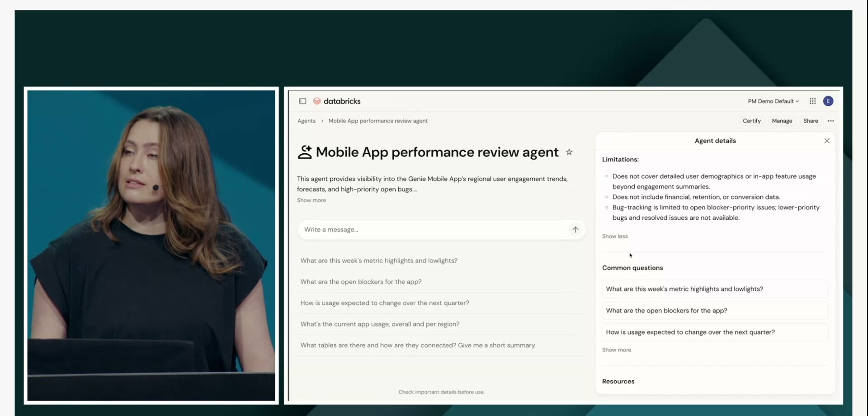868x416 pixels.
Task: Expand agent description with Show more
Action: click(x=311, y=200)
